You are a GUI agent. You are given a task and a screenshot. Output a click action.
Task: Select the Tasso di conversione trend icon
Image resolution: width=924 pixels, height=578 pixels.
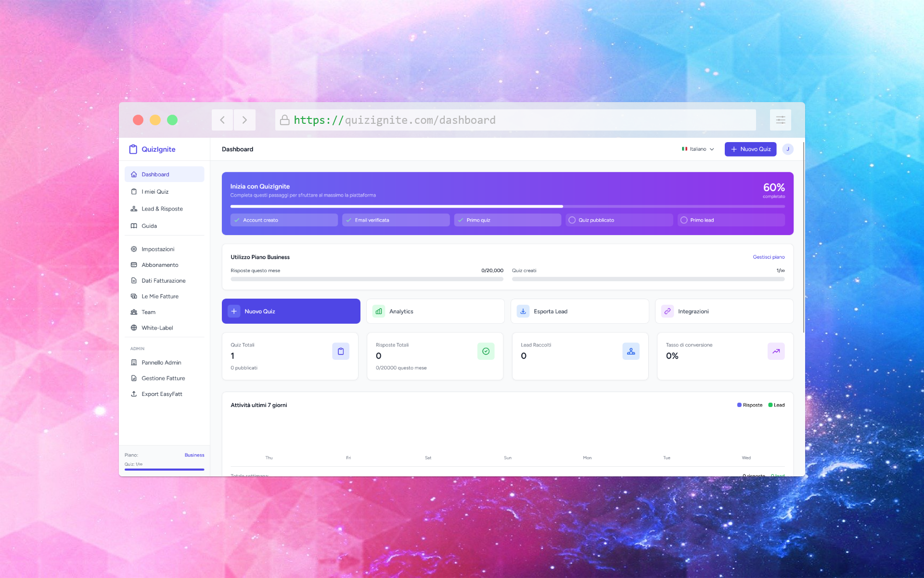776,351
